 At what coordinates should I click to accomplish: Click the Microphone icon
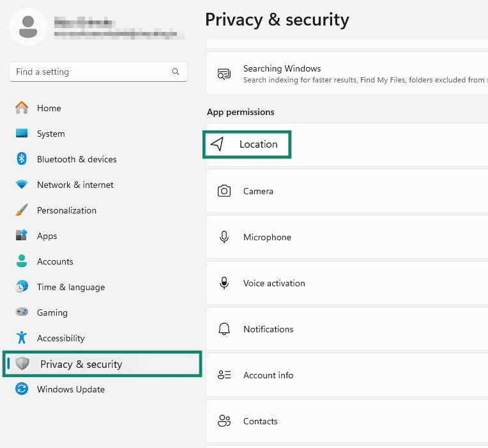click(224, 237)
